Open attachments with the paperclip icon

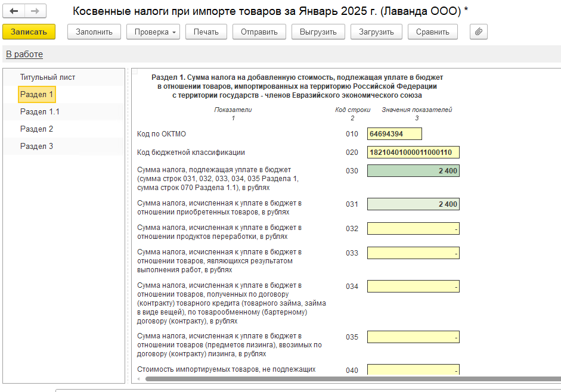[478, 32]
